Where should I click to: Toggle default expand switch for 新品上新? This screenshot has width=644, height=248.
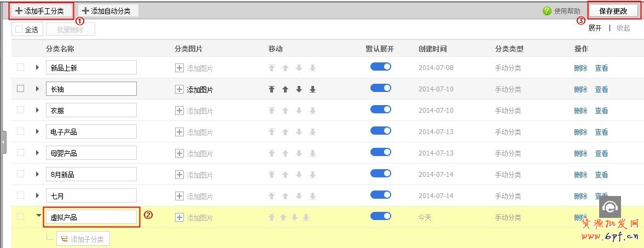click(381, 67)
